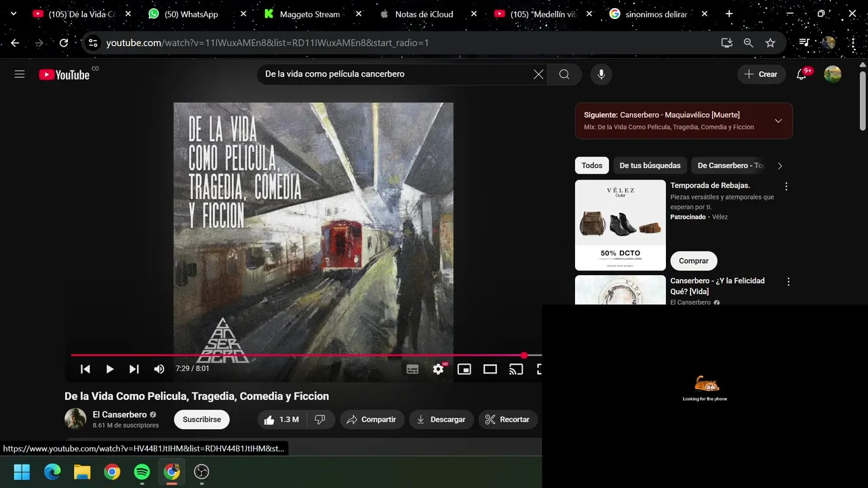The width and height of the screenshot is (868, 488).
Task: Click the red playhead scrubber dot
Action: pyautogui.click(x=524, y=355)
